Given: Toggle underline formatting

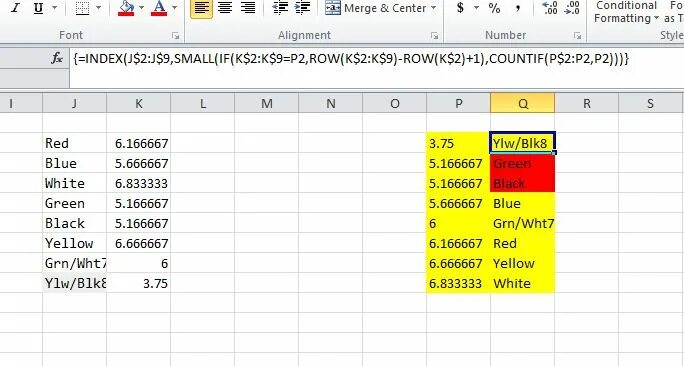Looking at the screenshot, I should pyautogui.click(x=38, y=7).
